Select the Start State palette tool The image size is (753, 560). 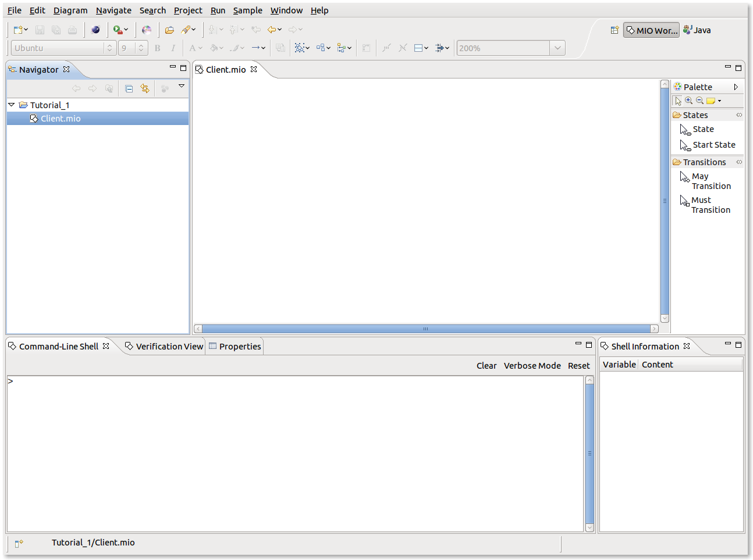tap(713, 145)
